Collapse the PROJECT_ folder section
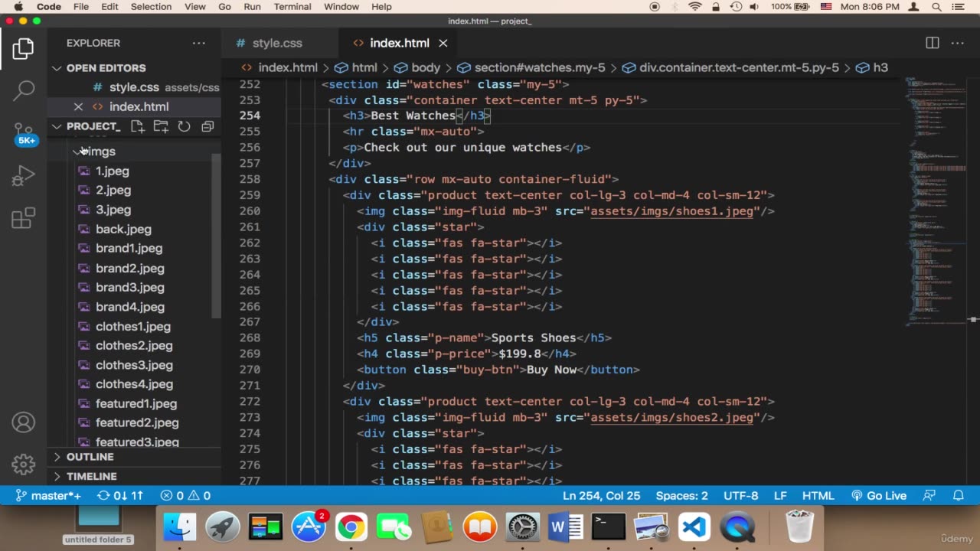The height and width of the screenshot is (551, 980). [x=93, y=126]
